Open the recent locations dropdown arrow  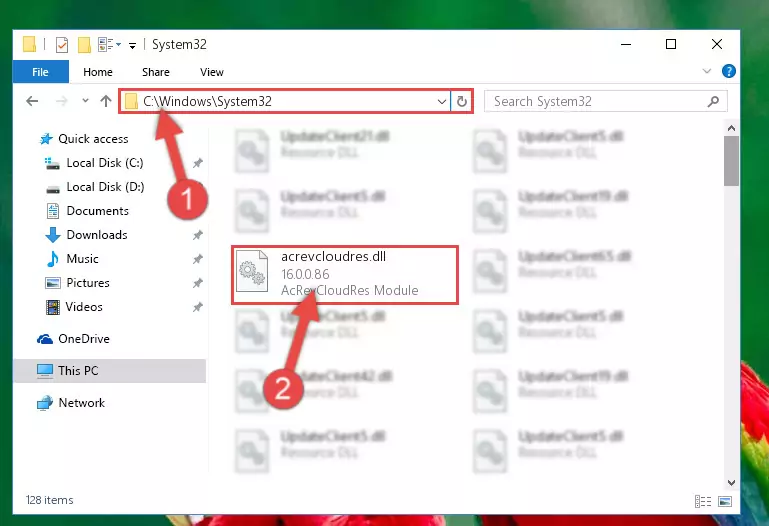tap(85, 100)
